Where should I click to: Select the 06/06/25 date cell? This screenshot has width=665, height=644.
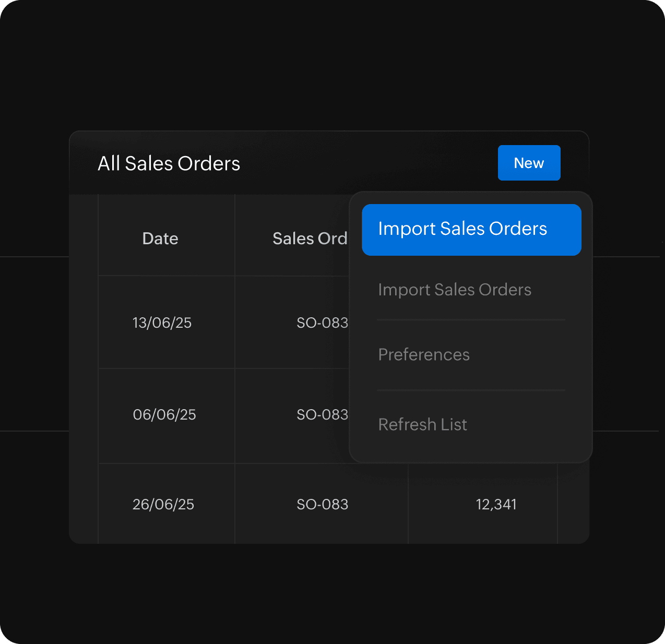pyautogui.click(x=164, y=415)
